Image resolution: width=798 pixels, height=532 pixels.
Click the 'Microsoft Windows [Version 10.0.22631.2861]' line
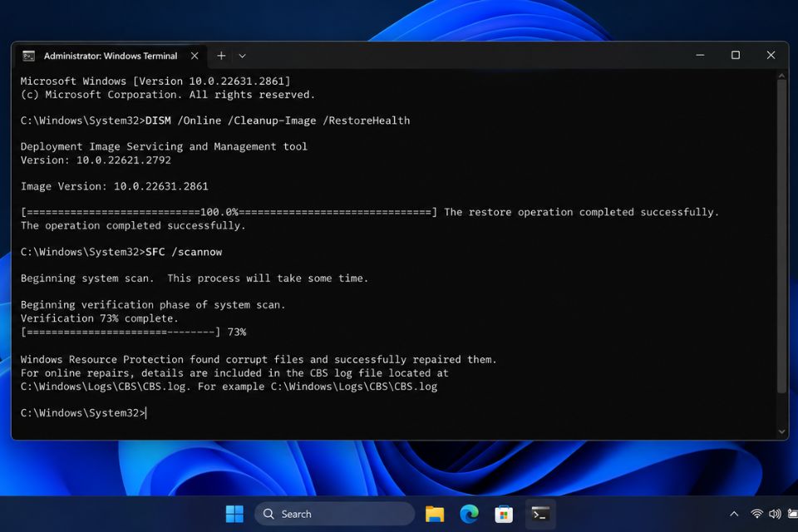pyautogui.click(x=155, y=81)
